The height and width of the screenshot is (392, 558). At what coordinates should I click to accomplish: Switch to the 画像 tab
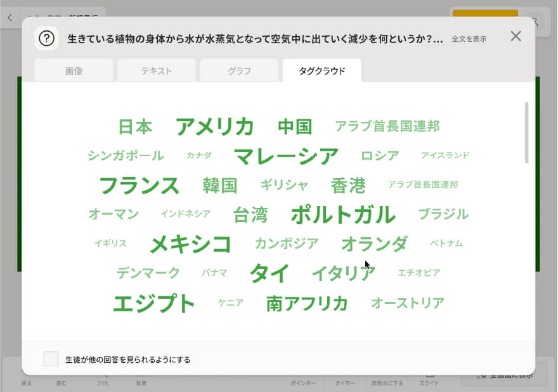coord(74,71)
